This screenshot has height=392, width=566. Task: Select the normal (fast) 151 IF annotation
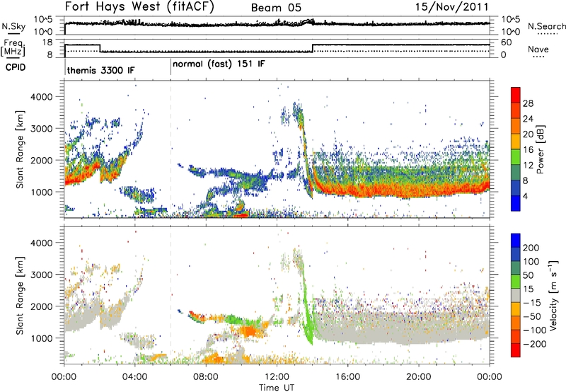[219, 64]
